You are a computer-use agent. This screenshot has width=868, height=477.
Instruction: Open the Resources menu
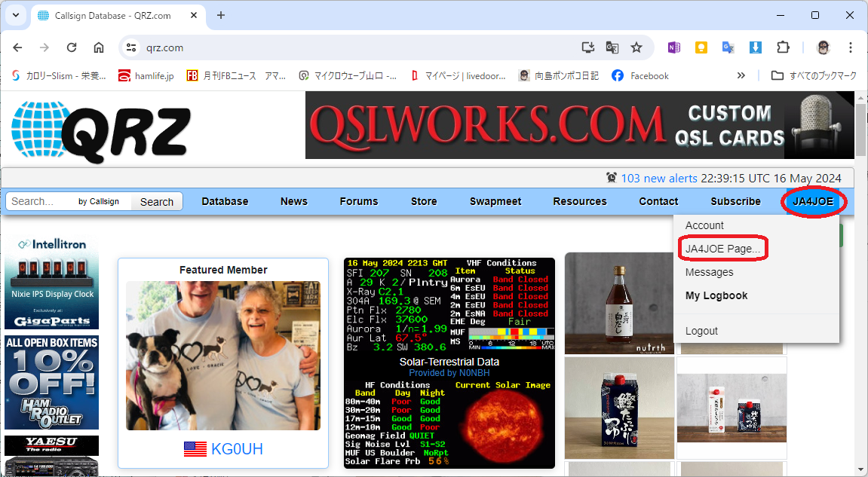pos(580,201)
